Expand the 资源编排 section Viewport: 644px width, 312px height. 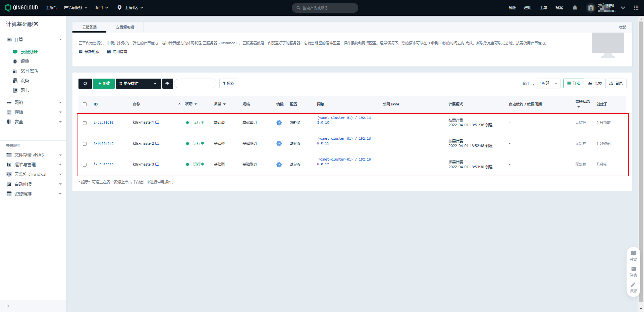coord(60,194)
